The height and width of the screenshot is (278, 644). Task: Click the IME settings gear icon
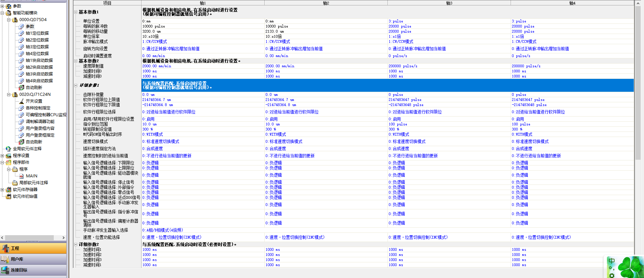[612, 275]
